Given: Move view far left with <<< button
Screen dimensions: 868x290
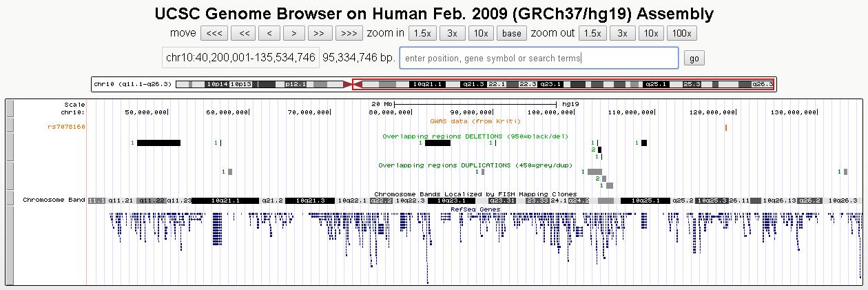Looking at the screenshot, I should point(214,33).
